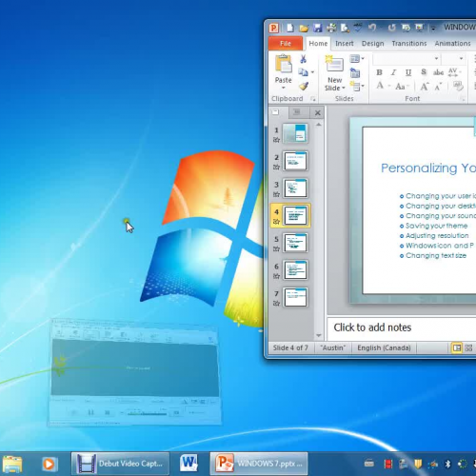
Task: Toggle Text Shadow
Action: click(x=424, y=72)
